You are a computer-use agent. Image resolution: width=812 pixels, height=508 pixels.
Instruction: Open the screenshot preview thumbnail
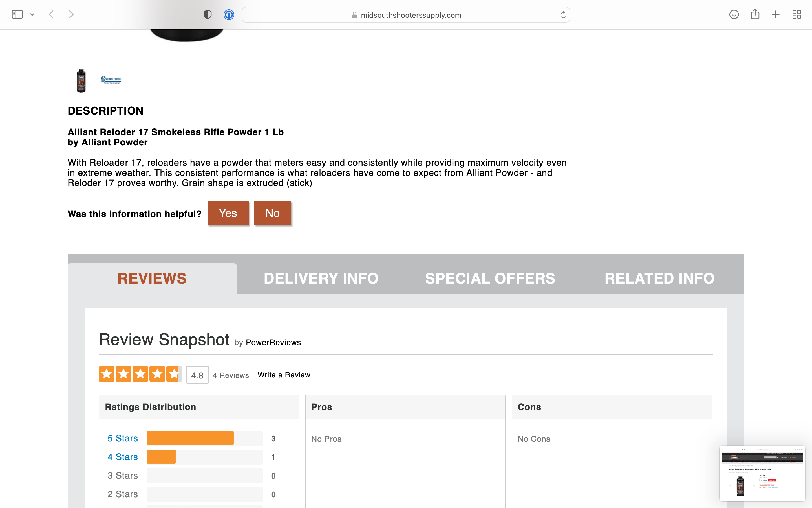pos(762,473)
